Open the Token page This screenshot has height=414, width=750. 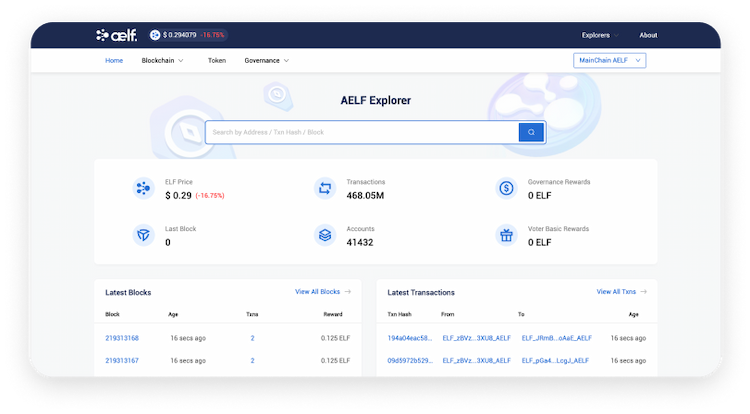[217, 61]
